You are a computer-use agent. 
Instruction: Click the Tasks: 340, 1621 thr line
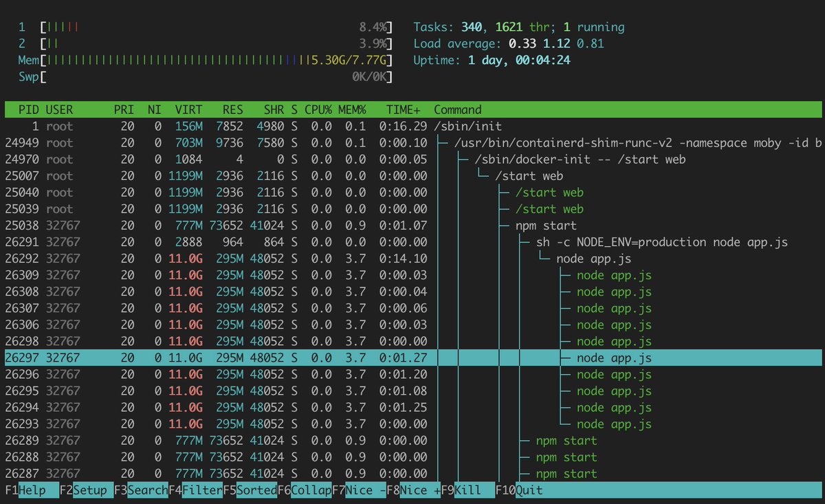(519, 28)
